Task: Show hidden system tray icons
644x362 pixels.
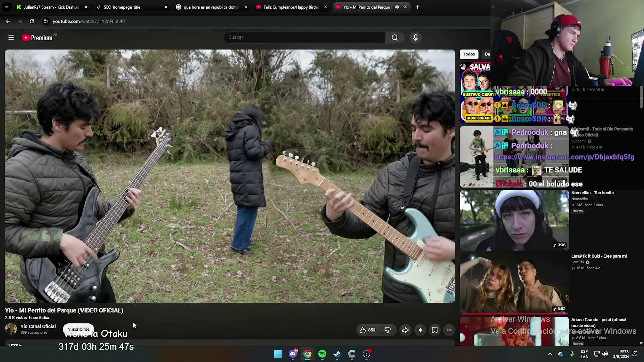Action: (550, 354)
